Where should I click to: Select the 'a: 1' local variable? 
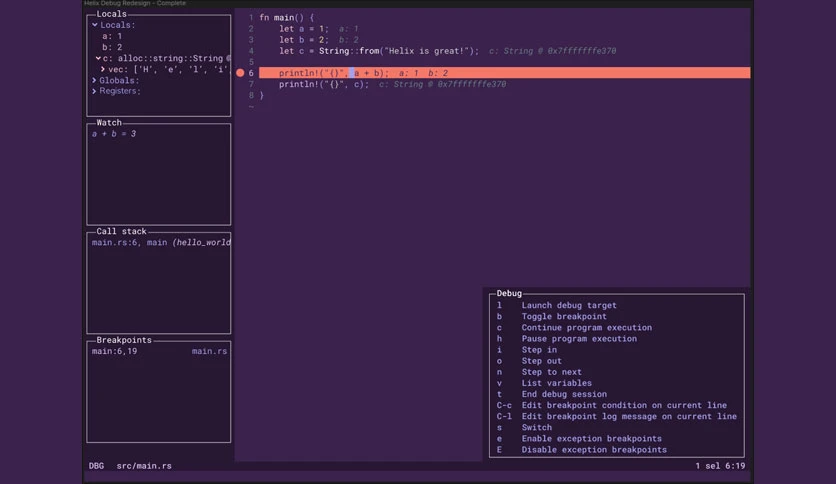112,36
